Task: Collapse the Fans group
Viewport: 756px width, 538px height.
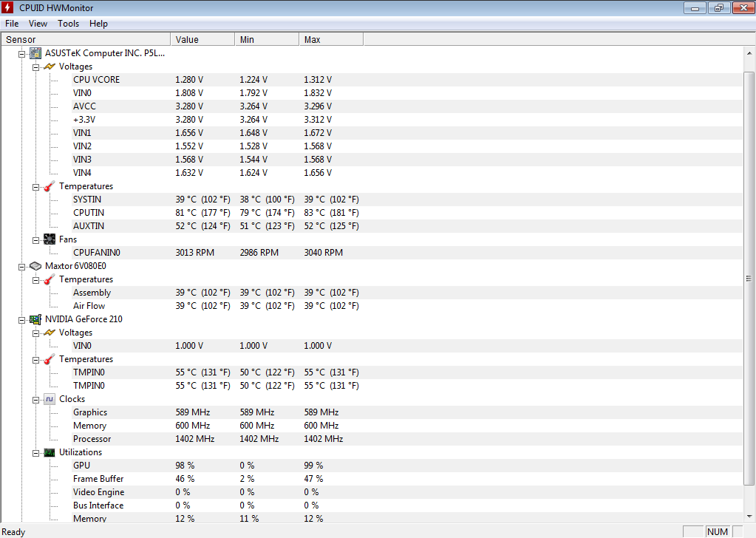Action: click(x=35, y=240)
